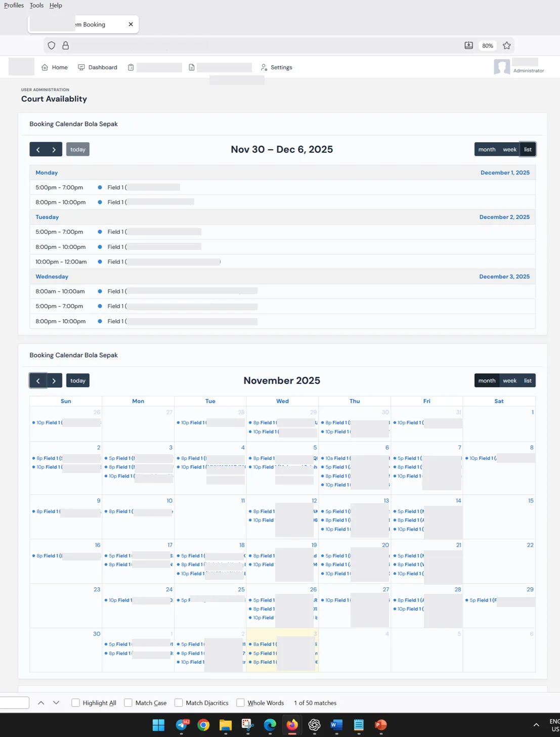Open Google Chrome from the taskbar

(x=203, y=725)
